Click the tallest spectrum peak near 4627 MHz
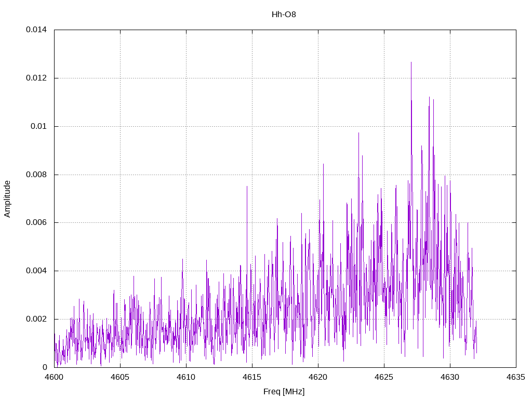The image size is (532, 399). (x=411, y=62)
